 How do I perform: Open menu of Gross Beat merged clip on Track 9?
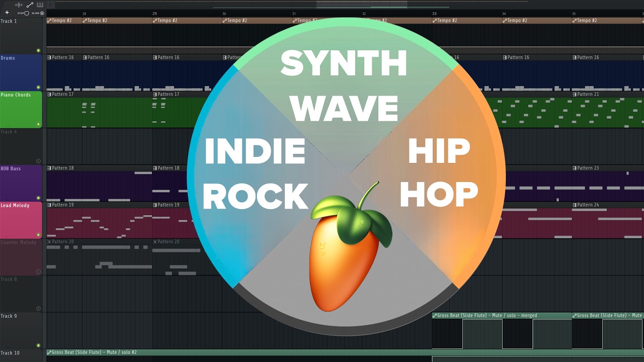(434, 316)
